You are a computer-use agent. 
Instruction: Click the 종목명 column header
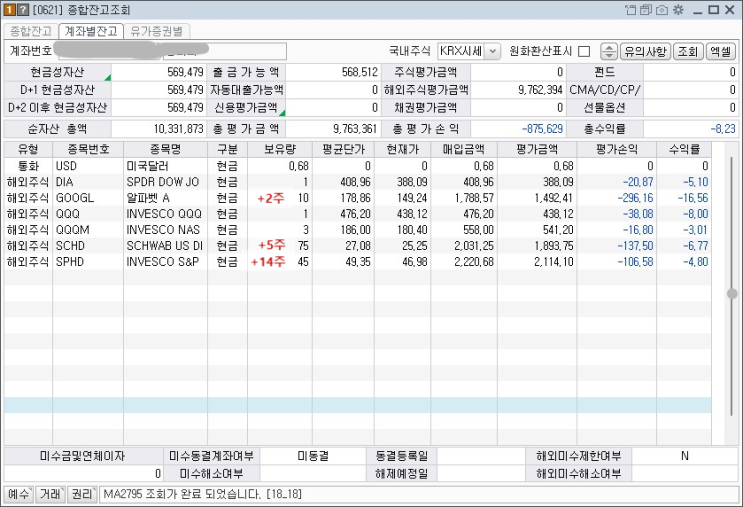[165, 150]
